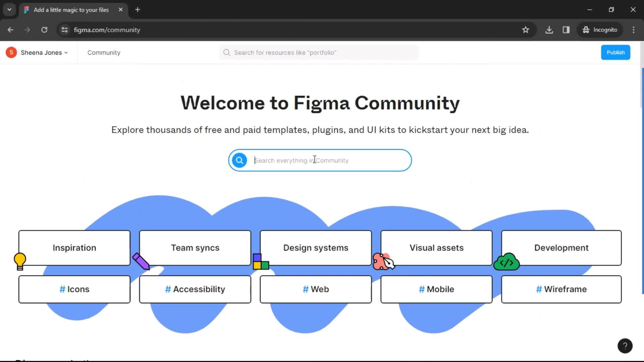This screenshot has width=644, height=362.
Task: Select the #Icons tag
Action: 74,289
